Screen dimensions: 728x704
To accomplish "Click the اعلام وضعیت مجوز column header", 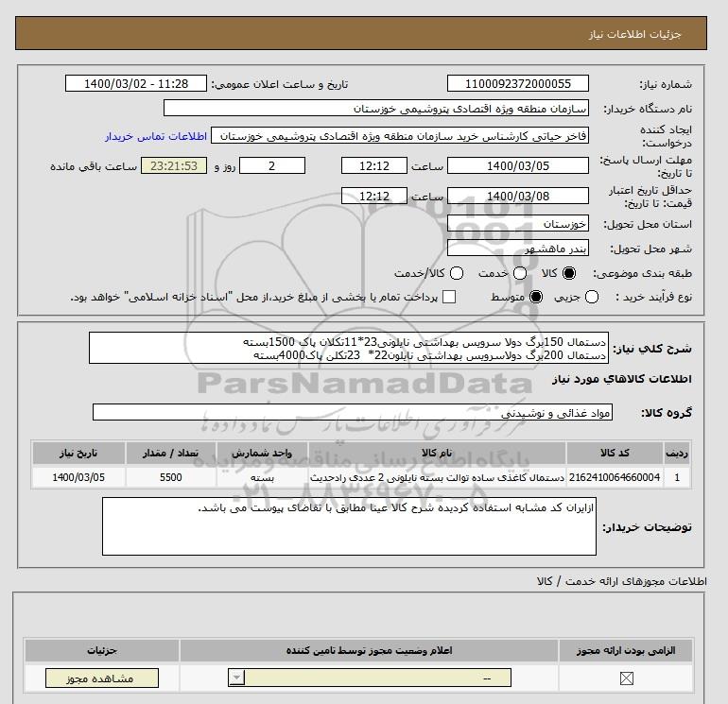I will (369, 651).
